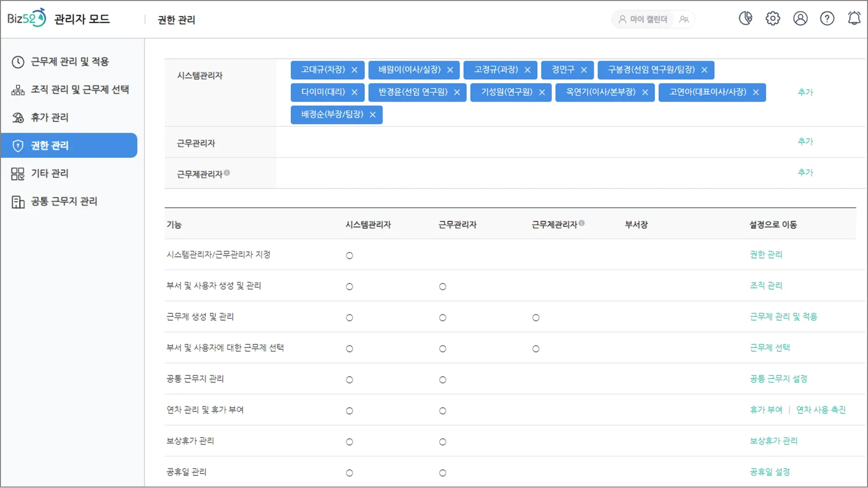
Task: Open 보상휴가 관리 link
Action: pos(773,441)
